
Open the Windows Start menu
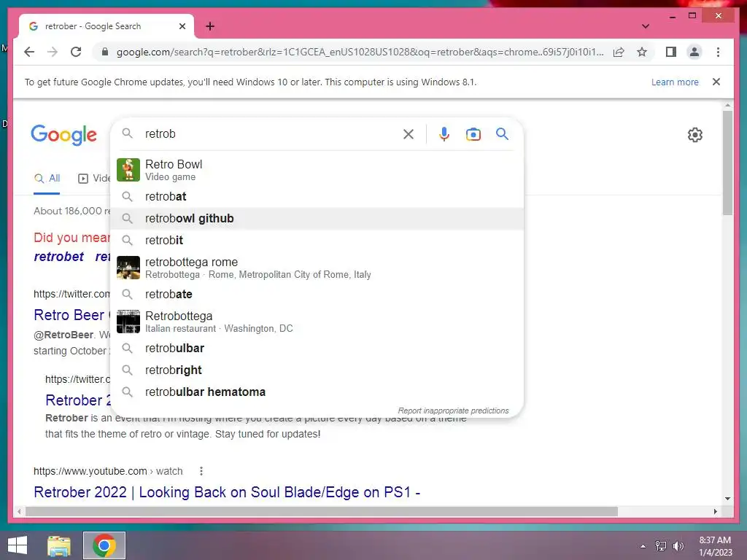18,545
